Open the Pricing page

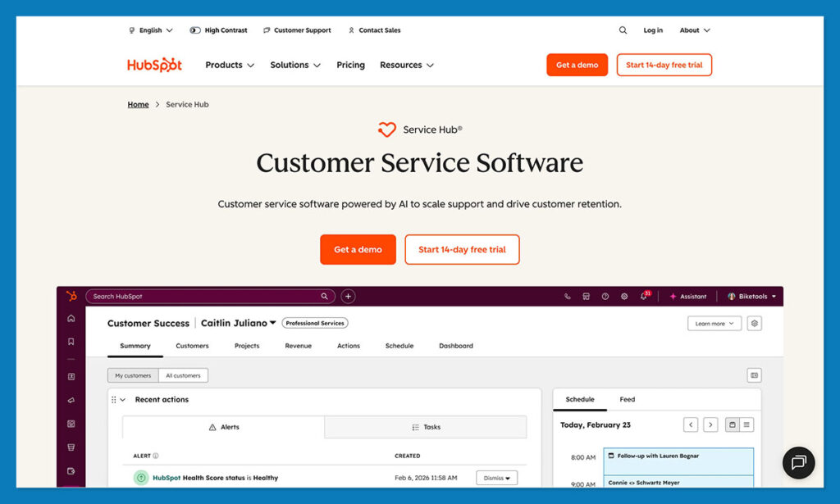pyautogui.click(x=350, y=65)
